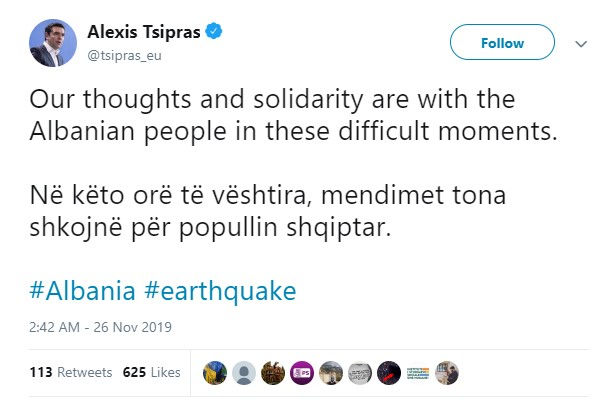Click the blue verified badge icon
The width and height of the screenshot is (603, 405).
pos(215,32)
